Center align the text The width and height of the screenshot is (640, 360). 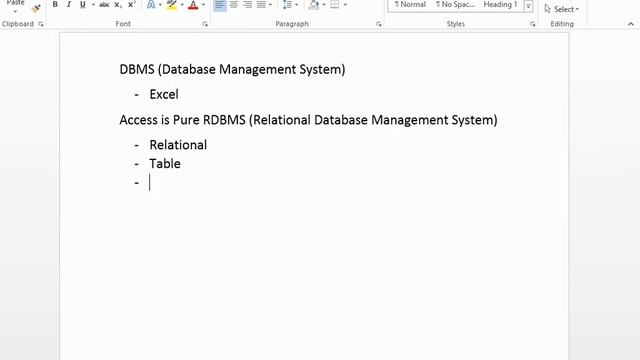tap(234, 4)
